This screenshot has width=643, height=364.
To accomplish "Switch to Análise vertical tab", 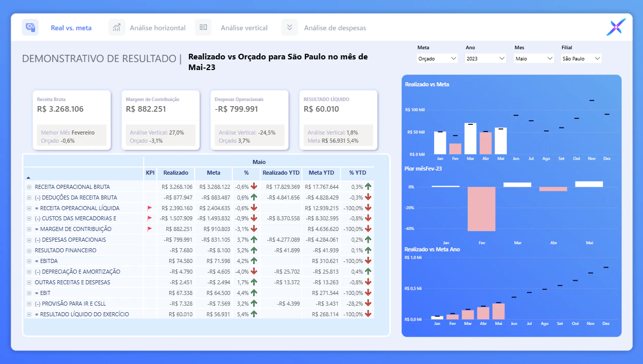I will [244, 28].
